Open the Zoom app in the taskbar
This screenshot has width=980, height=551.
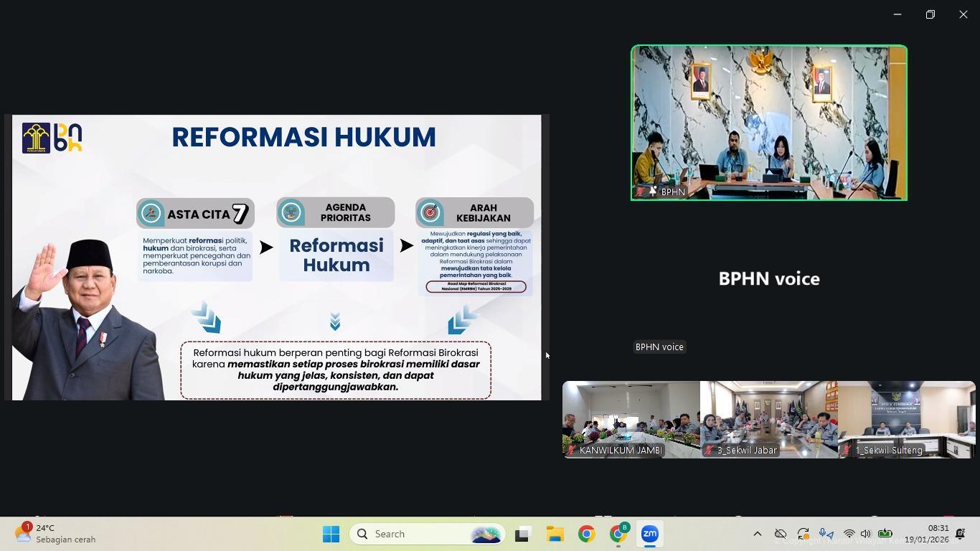click(x=649, y=534)
